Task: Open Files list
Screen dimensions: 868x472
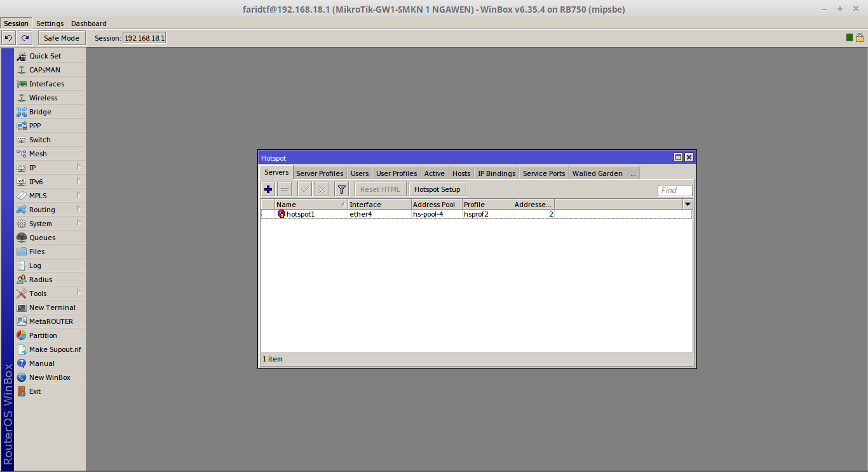Action: pyautogui.click(x=50, y=252)
